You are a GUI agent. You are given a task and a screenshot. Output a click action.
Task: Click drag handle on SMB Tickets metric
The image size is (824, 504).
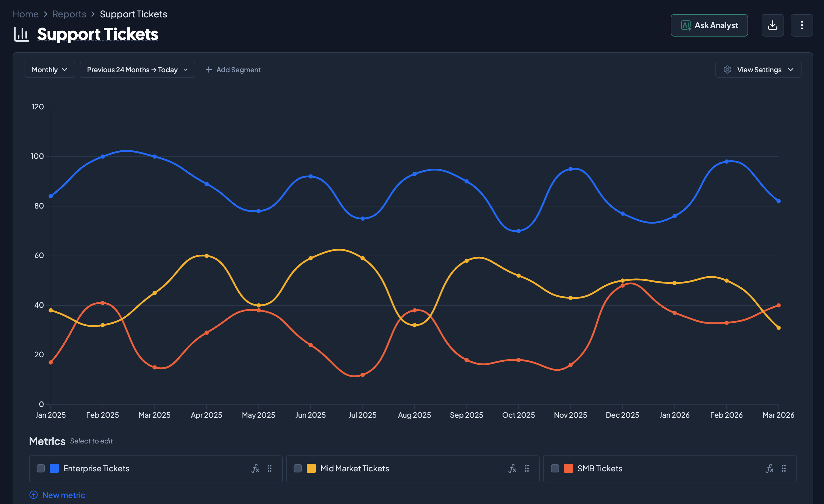784,469
